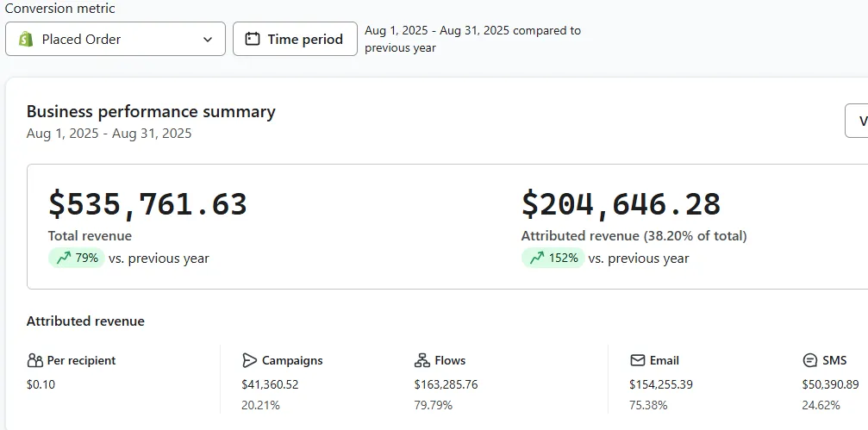Click the people icon next to Per recipient
Image resolution: width=868 pixels, height=430 pixels.
34,360
